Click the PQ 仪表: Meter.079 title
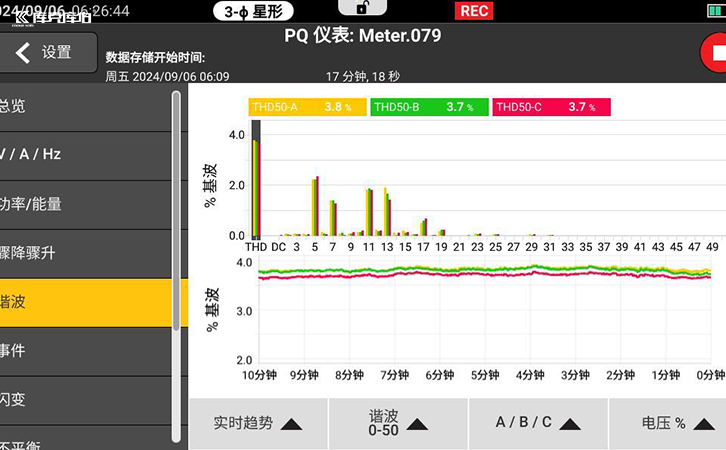The width and height of the screenshot is (726, 450). pyautogui.click(x=363, y=36)
